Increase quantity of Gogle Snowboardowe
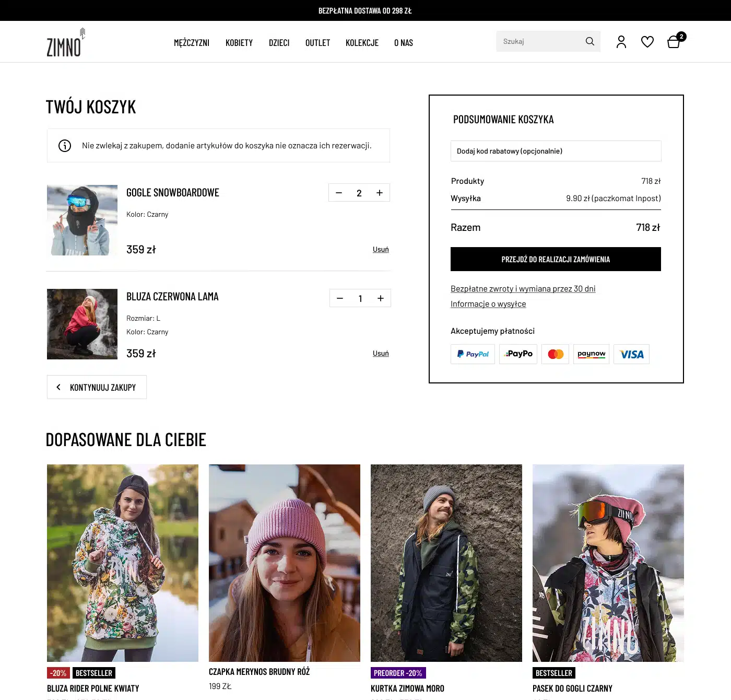 point(380,193)
